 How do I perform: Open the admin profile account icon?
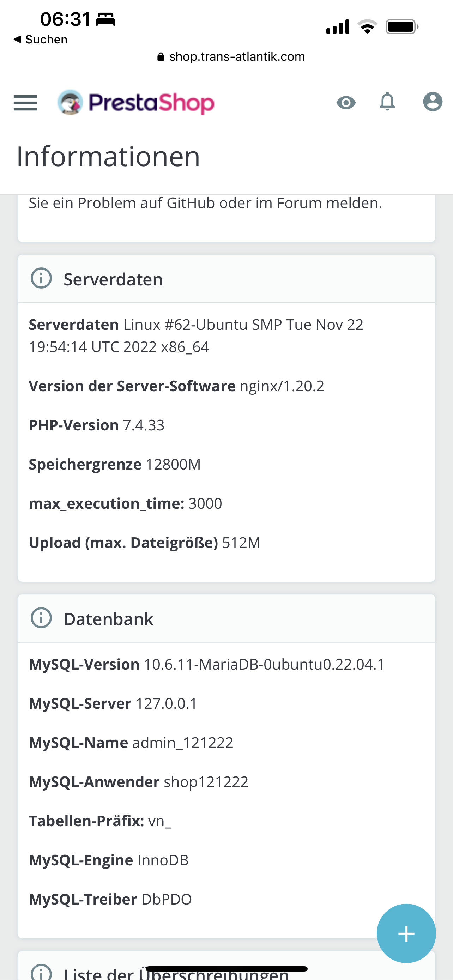433,102
